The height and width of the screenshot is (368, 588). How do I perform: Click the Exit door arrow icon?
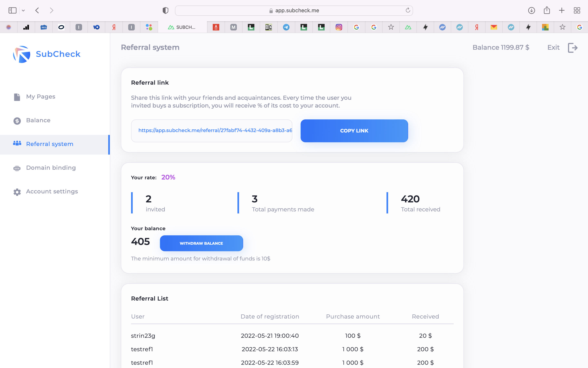click(x=572, y=47)
